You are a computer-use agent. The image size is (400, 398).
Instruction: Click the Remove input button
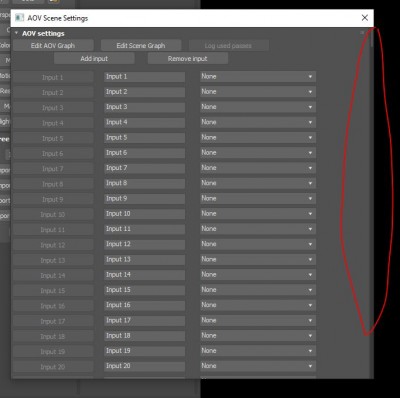pos(188,59)
